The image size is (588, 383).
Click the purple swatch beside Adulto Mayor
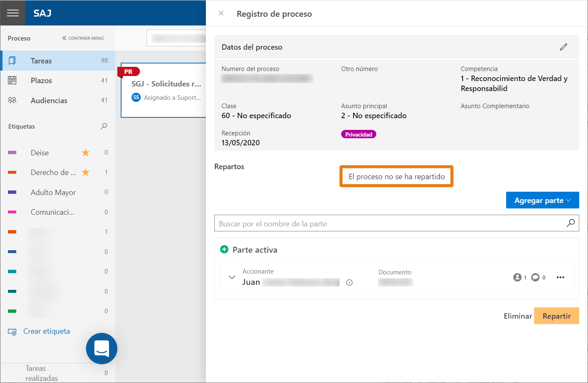pyautogui.click(x=12, y=192)
